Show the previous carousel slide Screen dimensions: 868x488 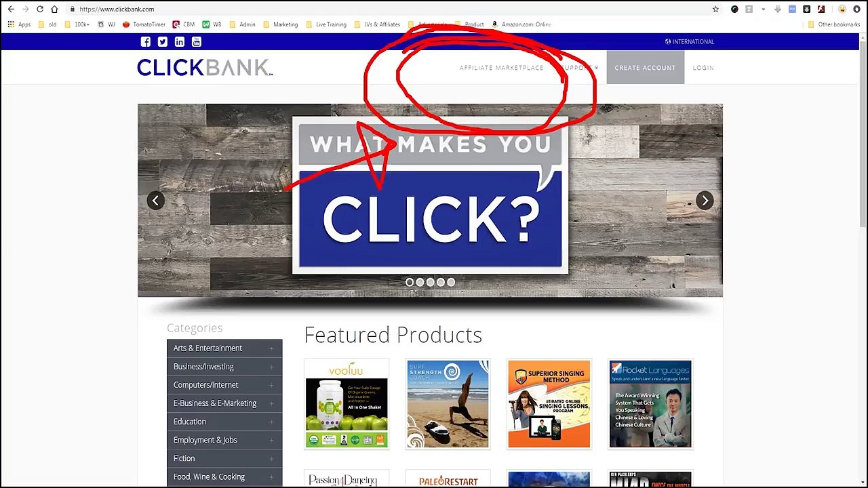[x=155, y=200]
